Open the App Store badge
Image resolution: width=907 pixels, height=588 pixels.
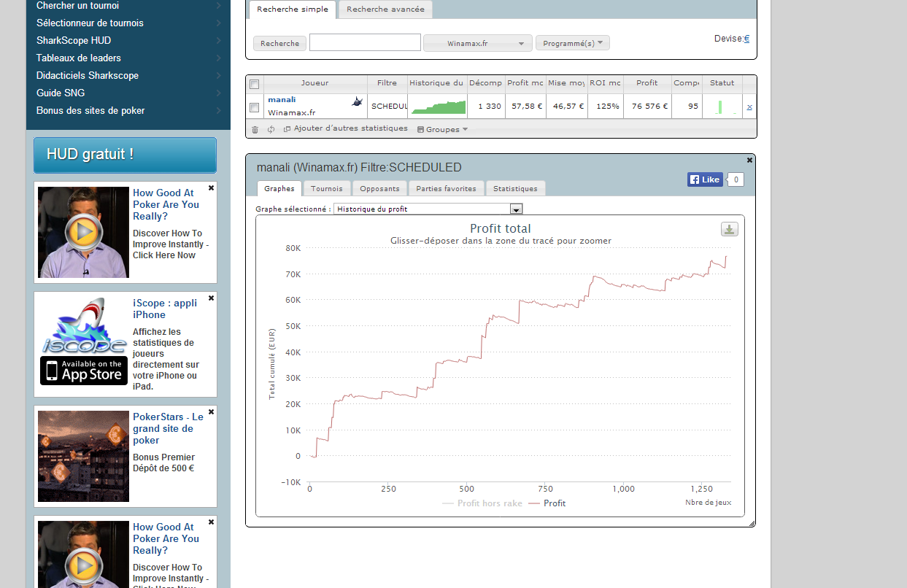tap(84, 371)
